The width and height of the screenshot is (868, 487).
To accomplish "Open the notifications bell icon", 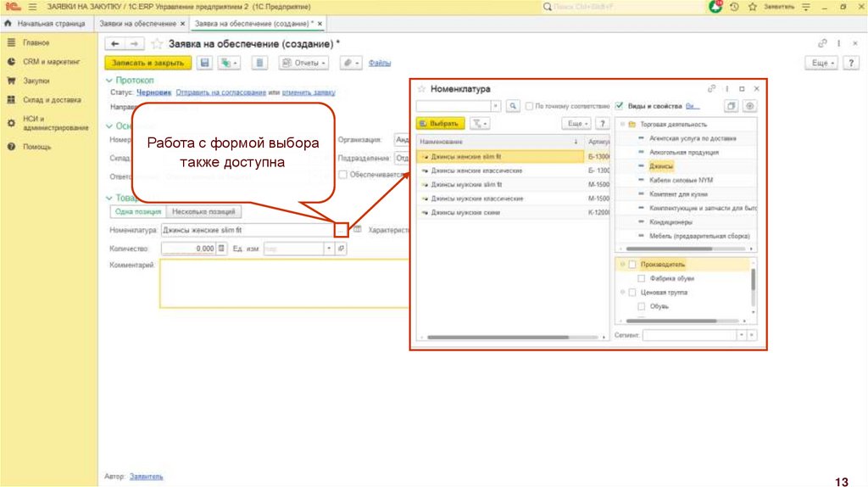I will pyautogui.click(x=716, y=7).
